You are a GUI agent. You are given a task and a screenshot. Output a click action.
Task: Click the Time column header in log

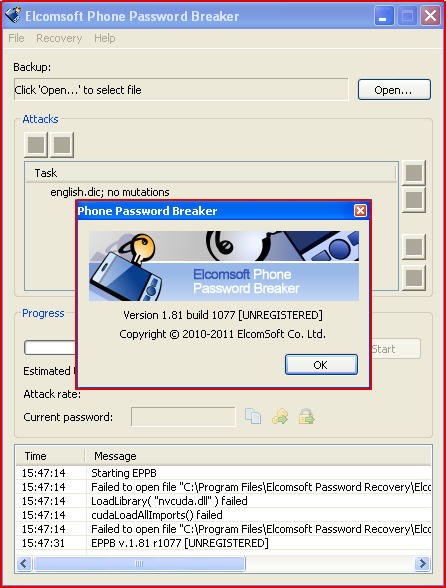point(50,456)
